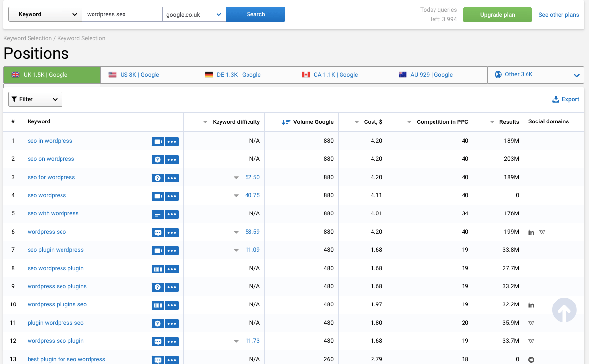Click the video icon for 'seo in wordpress'
Image resolution: width=589 pixels, height=364 pixels.
(158, 142)
